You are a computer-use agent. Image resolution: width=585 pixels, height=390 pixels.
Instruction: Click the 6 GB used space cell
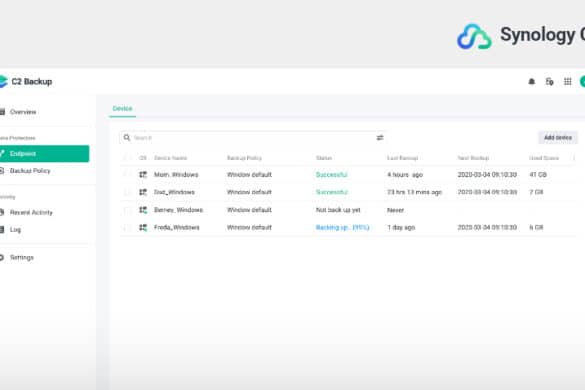[x=536, y=227]
